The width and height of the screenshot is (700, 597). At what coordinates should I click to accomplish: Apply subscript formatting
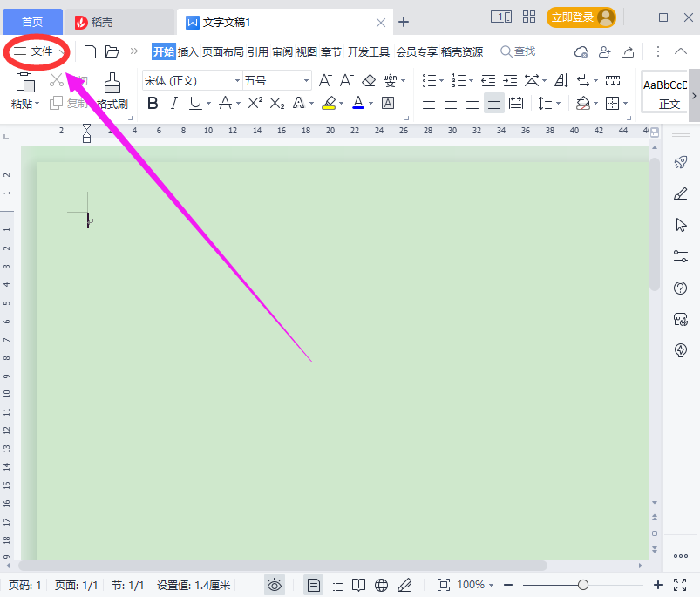pyautogui.click(x=275, y=103)
